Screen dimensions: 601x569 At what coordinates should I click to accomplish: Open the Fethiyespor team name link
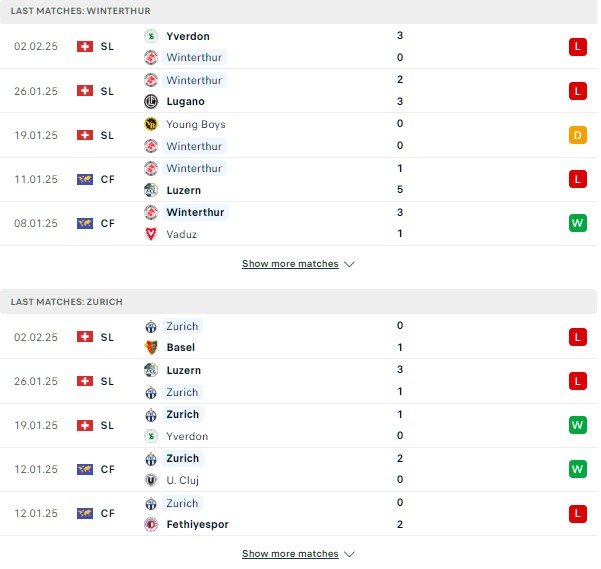pyautogui.click(x=197, y=524)
